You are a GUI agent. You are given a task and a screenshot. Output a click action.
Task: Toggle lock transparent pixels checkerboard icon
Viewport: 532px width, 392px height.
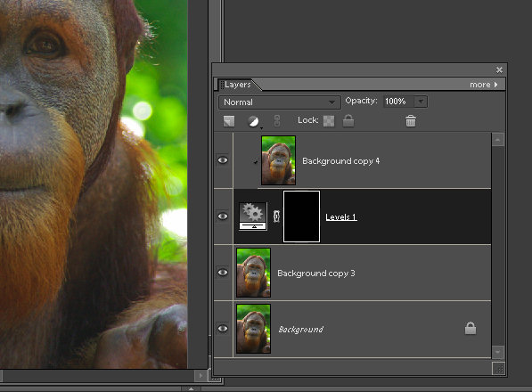coord(329,121)
